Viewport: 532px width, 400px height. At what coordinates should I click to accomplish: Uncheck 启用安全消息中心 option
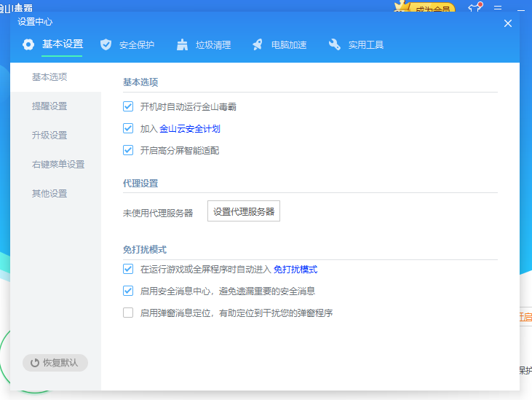point(128,291)
